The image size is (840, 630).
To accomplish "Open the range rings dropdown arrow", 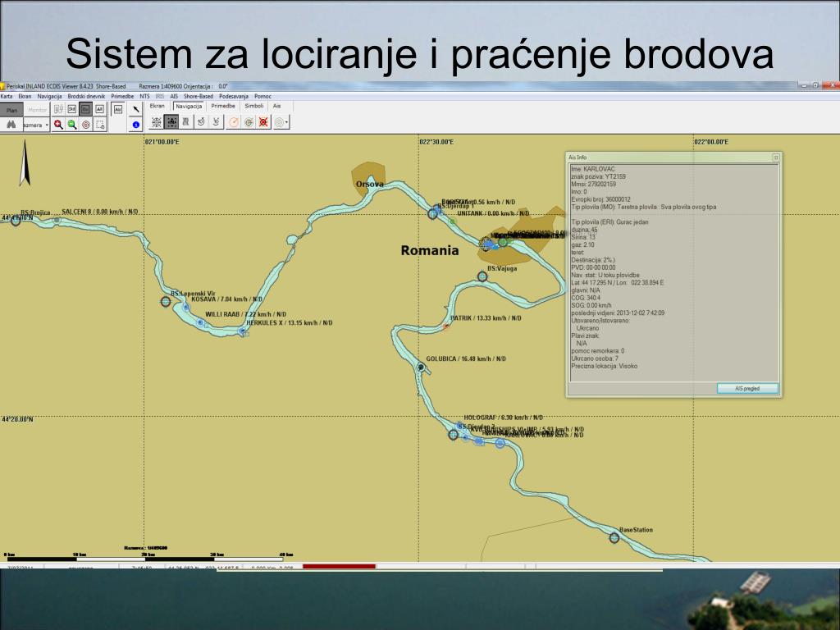I will click(287, 122).
